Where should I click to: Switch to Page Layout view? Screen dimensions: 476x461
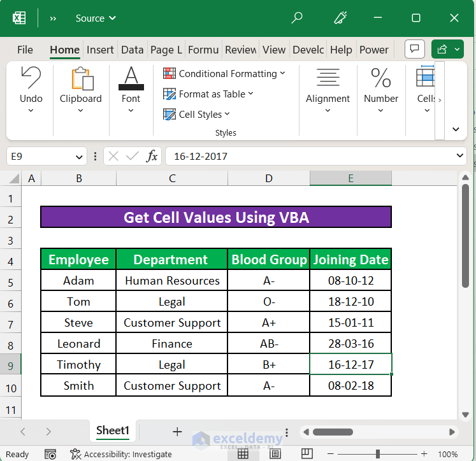point(275,454)
